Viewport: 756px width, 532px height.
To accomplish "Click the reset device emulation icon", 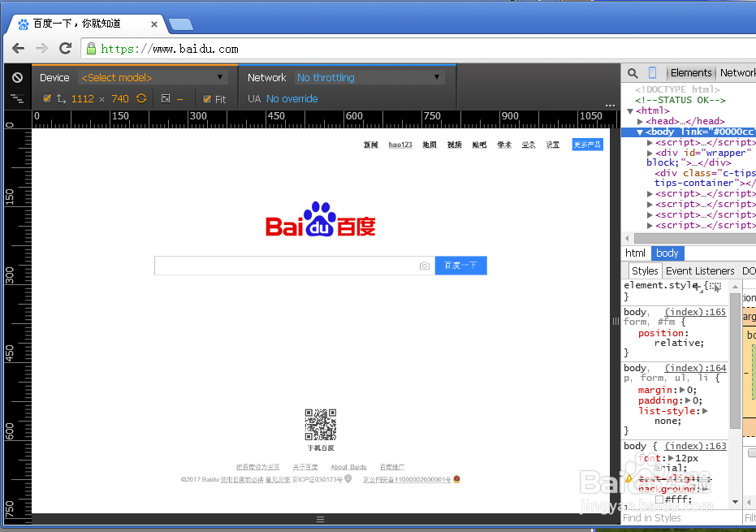I will point(17,78).
